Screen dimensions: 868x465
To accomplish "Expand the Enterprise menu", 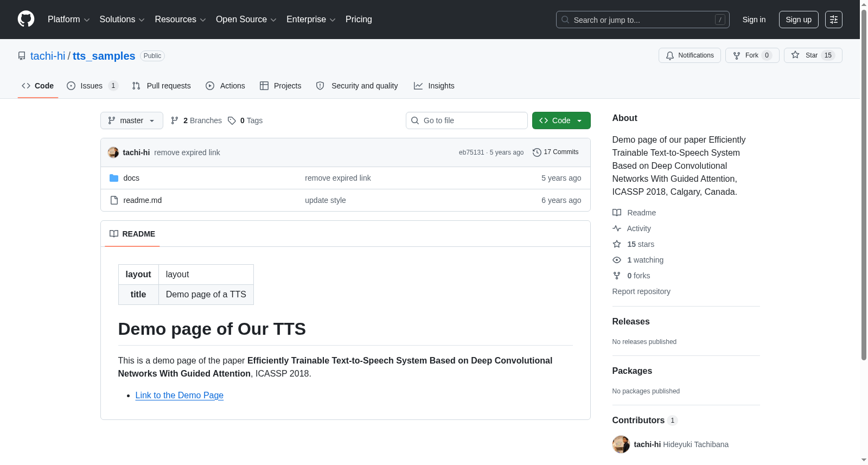I will tap(311, 20).
